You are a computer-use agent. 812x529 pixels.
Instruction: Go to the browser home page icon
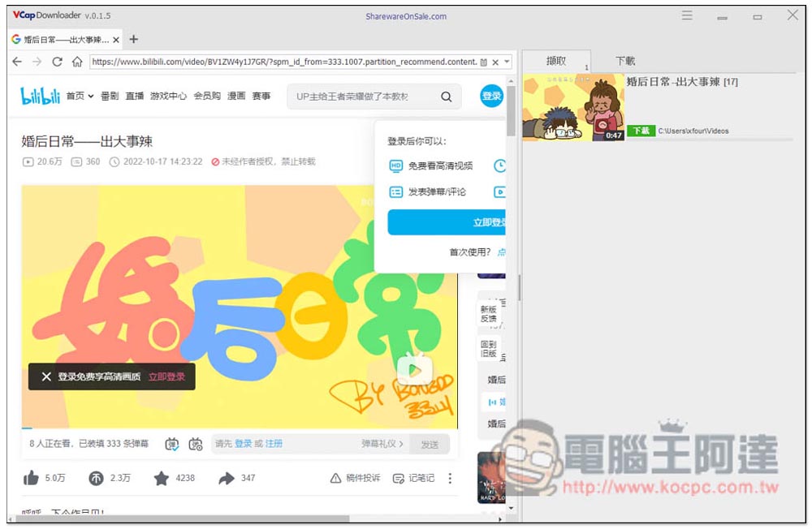[77, 62]
